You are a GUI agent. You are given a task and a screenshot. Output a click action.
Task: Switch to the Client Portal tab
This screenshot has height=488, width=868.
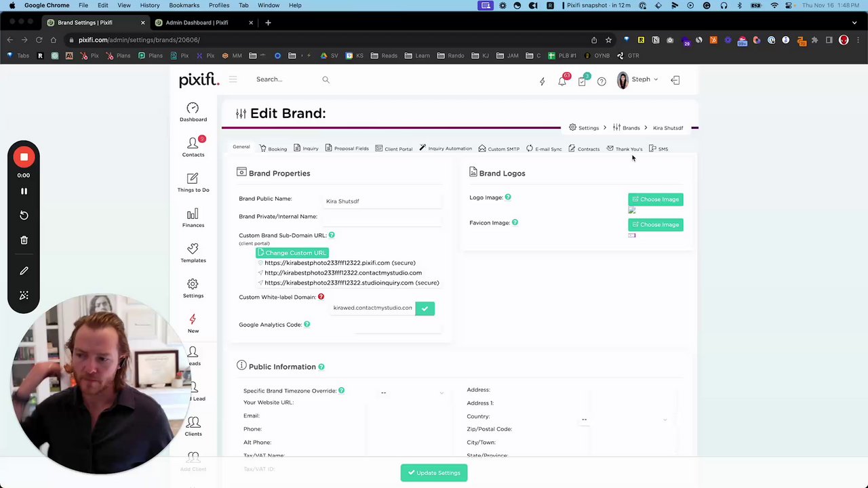393,148
